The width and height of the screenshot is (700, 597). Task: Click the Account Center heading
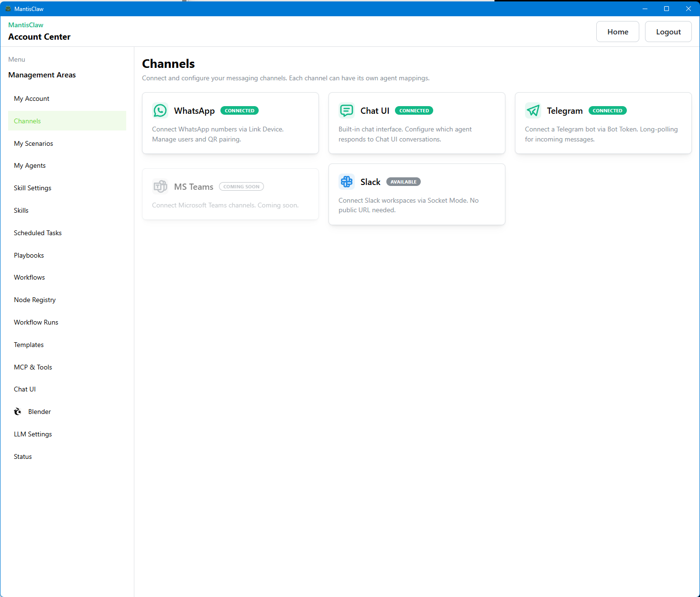(39, 37)
